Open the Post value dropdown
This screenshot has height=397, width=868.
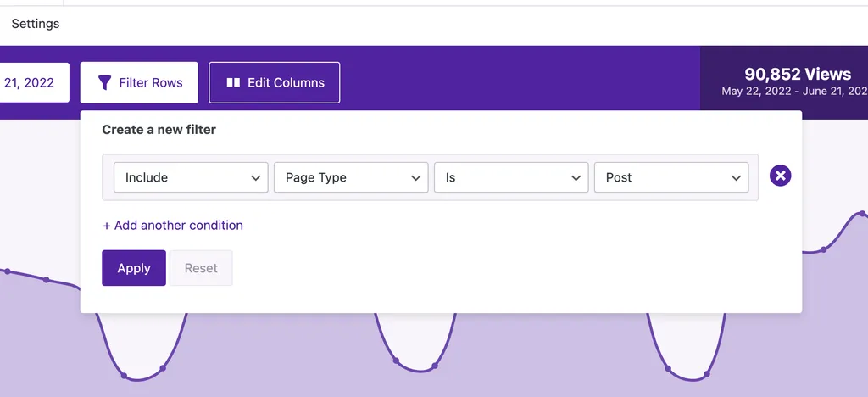coord(670,178)
